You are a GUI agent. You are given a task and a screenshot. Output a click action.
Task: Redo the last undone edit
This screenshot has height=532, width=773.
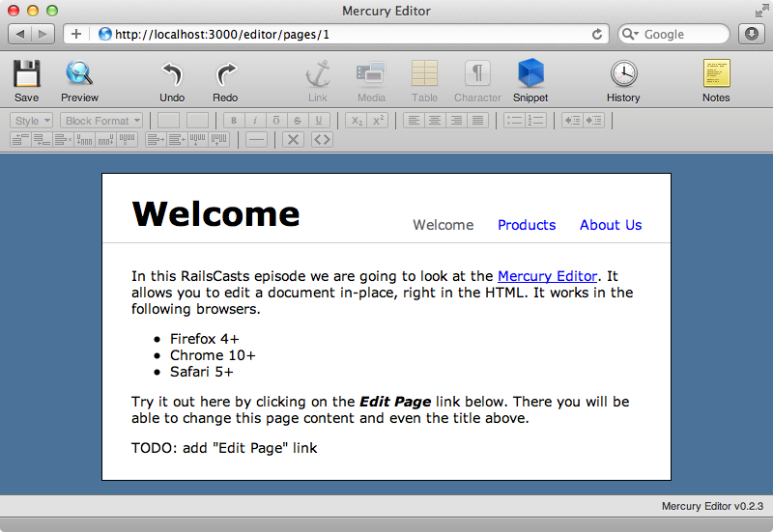tap(225, 81)
